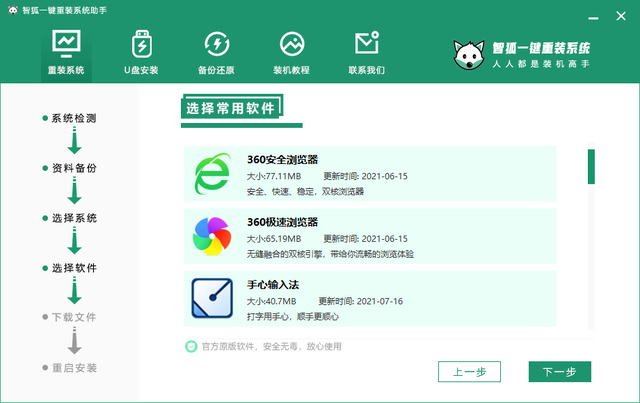
Task: Open the 装机教程 tutorial icon
Action: [x=292, y=44]
